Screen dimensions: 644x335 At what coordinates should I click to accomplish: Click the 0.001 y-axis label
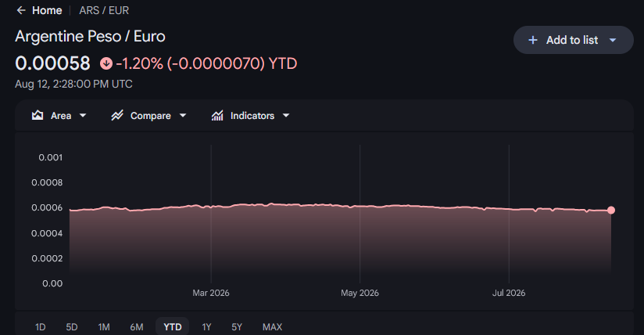pyautogui.click(x=51, y=157)
